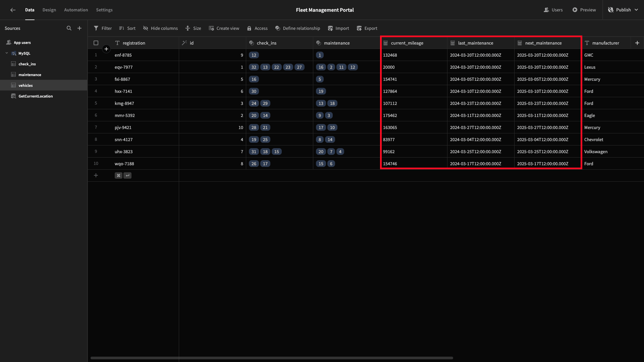Open App users source
This screenshot has height=362, width=644.
point(44,43)
